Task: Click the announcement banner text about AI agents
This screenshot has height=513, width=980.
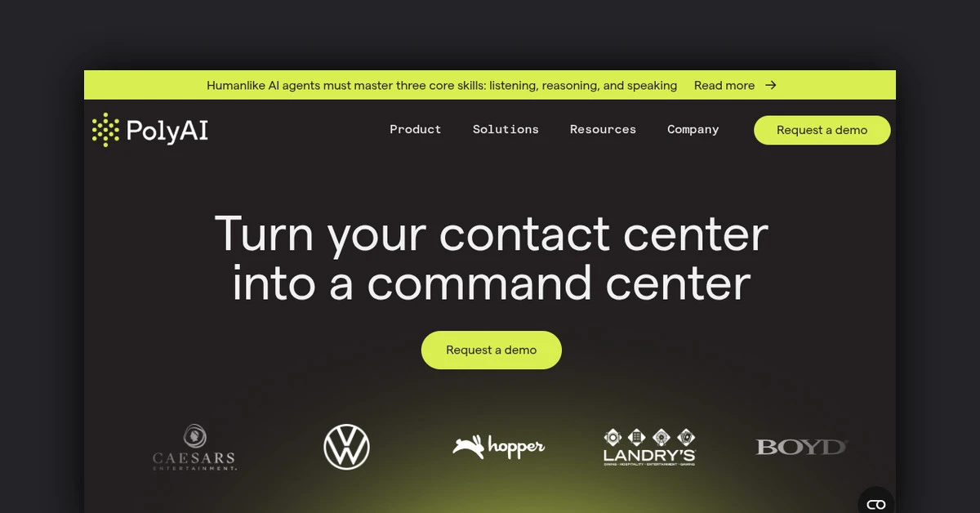Action: point(442,85)
